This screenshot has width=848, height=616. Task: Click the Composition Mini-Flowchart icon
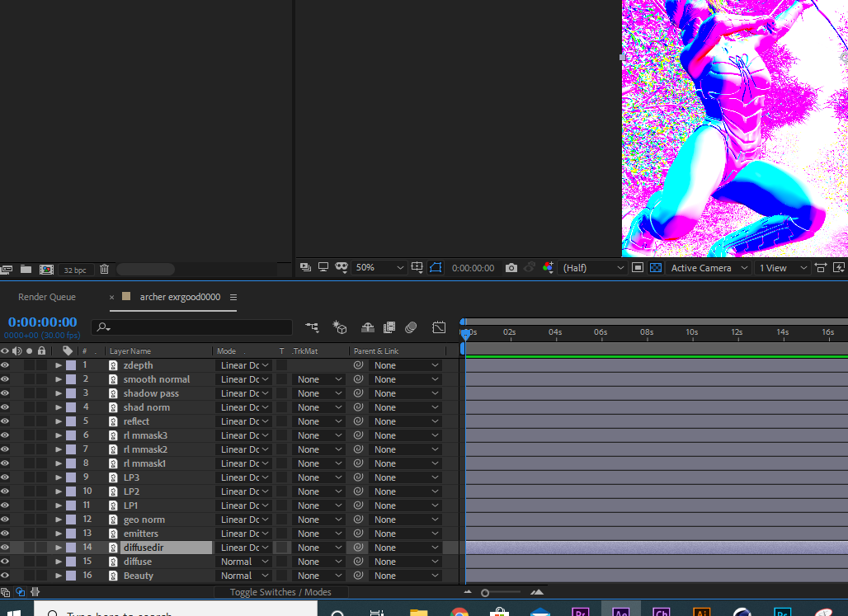click(312, 327)
